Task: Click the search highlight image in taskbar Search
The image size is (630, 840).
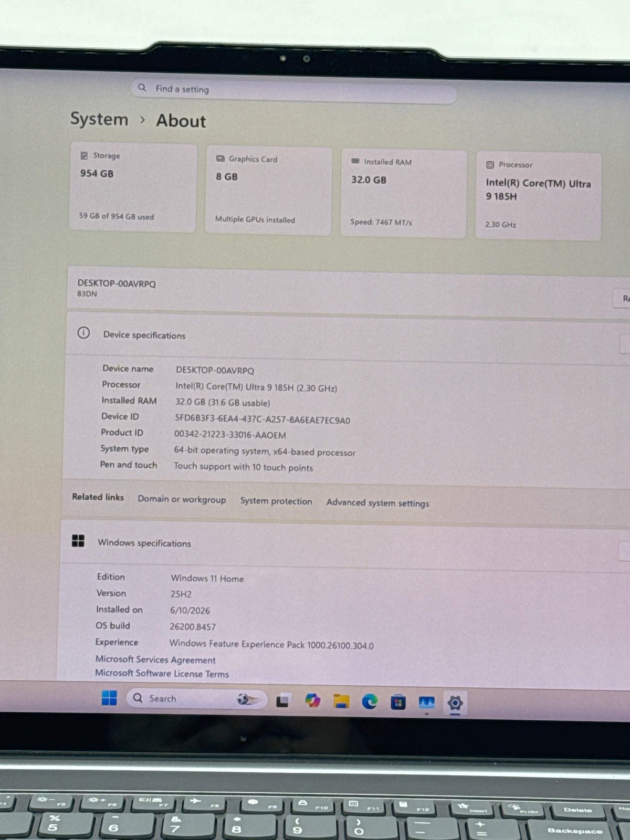Action: point(248,699)
